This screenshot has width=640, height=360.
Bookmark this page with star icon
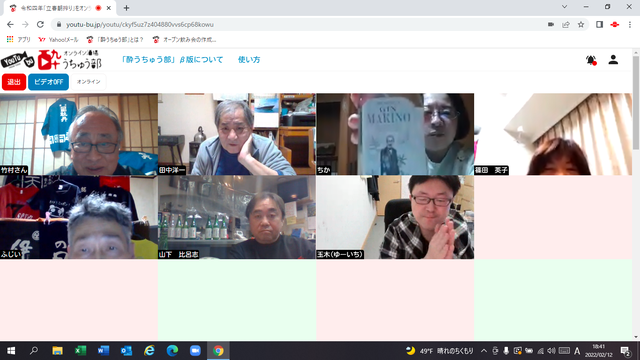click(x=581, y=24)
